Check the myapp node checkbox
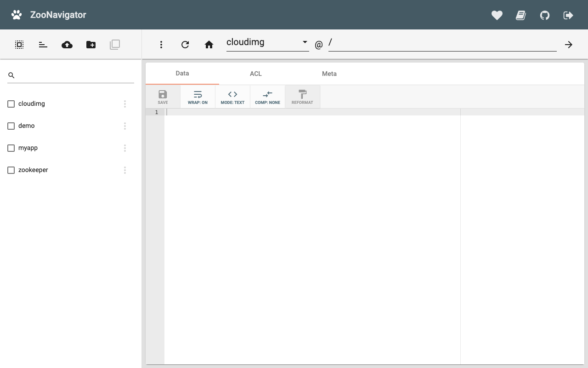 click(11, 148)
